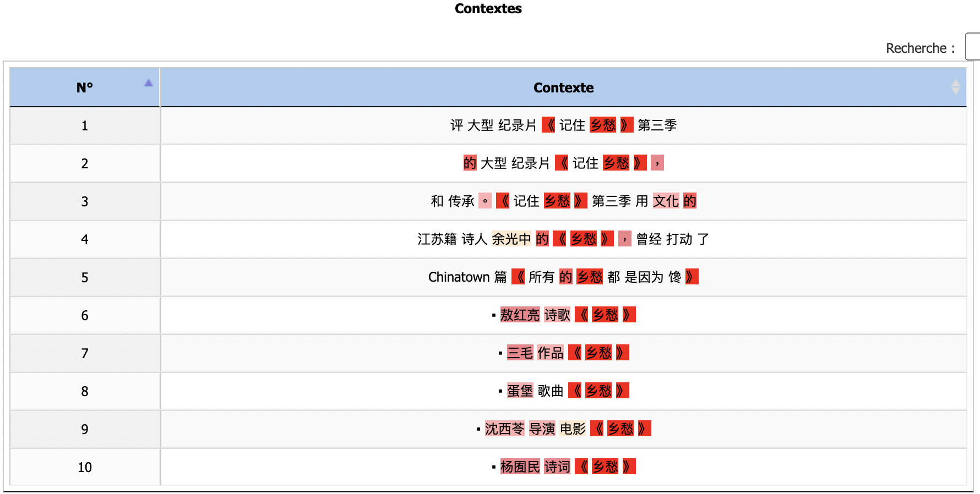Click the word Chinatown in row 5
The height and width of the screenshot is (494, 980).
click(459, 277)
